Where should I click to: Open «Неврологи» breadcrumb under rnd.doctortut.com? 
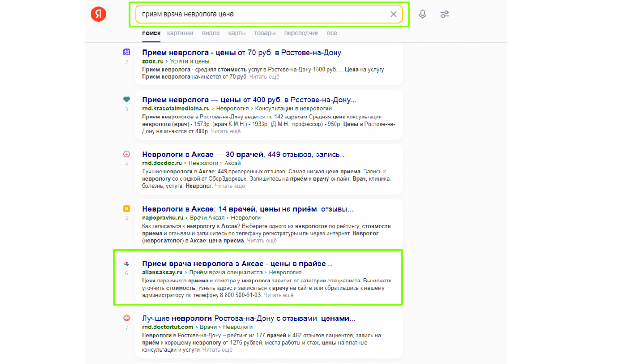coord(238,327)
